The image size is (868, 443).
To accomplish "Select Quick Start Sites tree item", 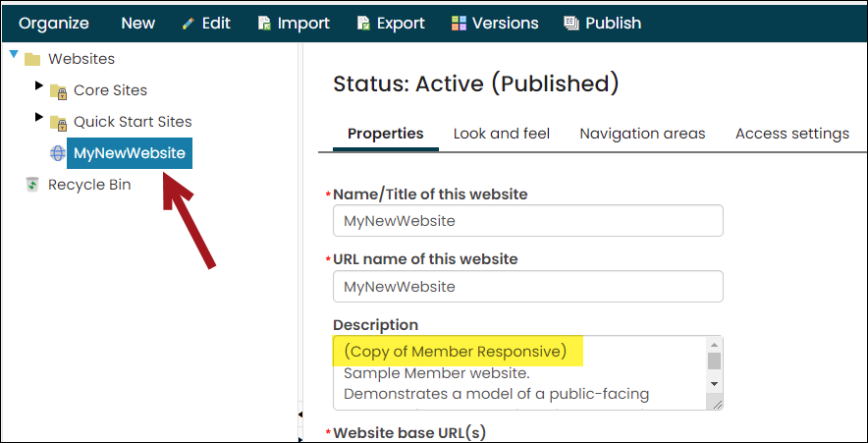I will [x=133, y=121].
